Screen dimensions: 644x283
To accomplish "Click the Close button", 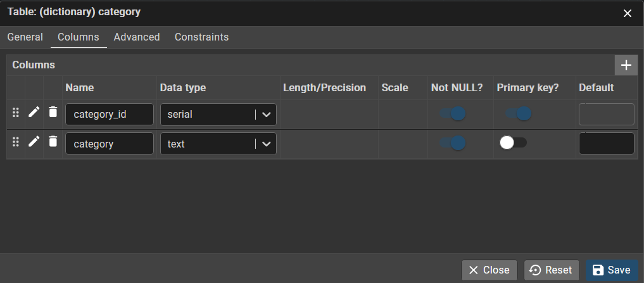I will [489, 270].
